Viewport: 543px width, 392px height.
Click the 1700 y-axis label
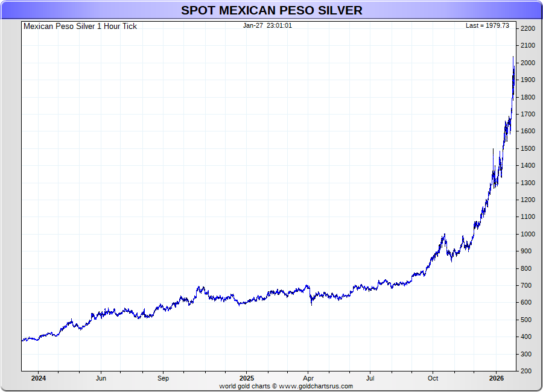(x=528, y=114)
